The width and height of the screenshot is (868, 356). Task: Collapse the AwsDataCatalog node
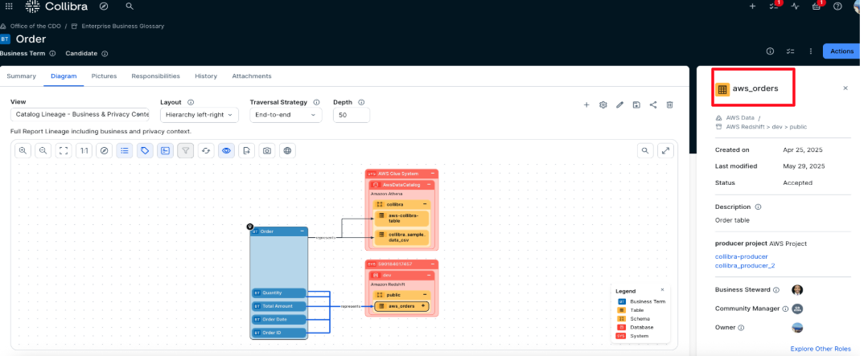[429, 185]
